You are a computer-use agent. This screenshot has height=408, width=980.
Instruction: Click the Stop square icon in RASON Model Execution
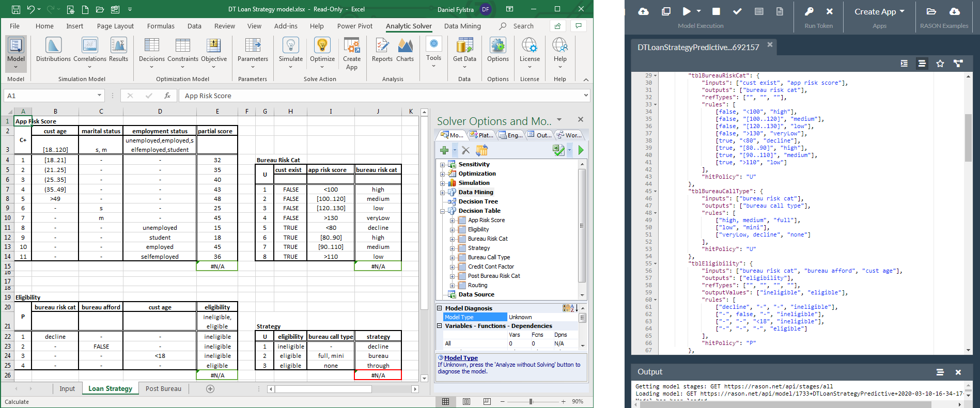[716, 11]
